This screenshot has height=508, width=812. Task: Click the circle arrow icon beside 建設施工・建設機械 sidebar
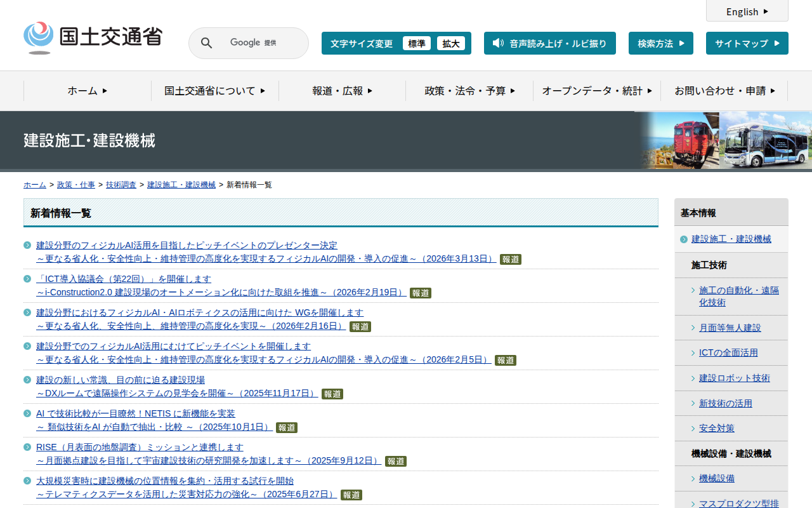coord(683,239)
